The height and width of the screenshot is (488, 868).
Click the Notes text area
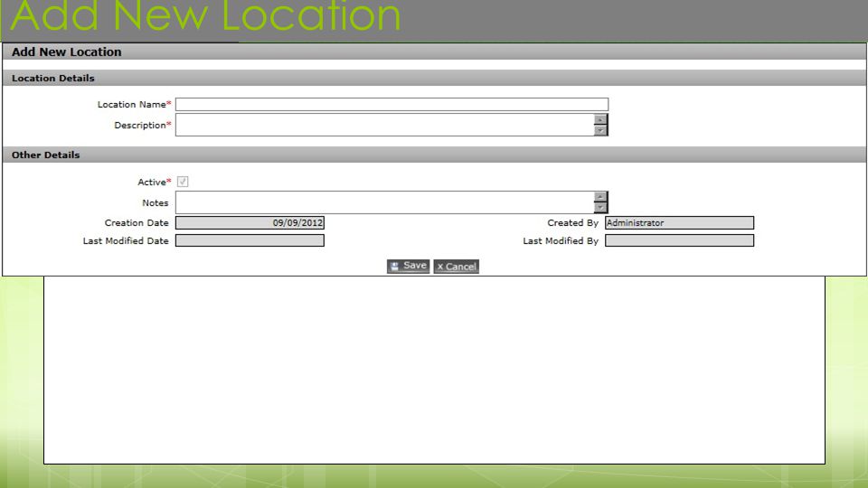coord(385,202)
